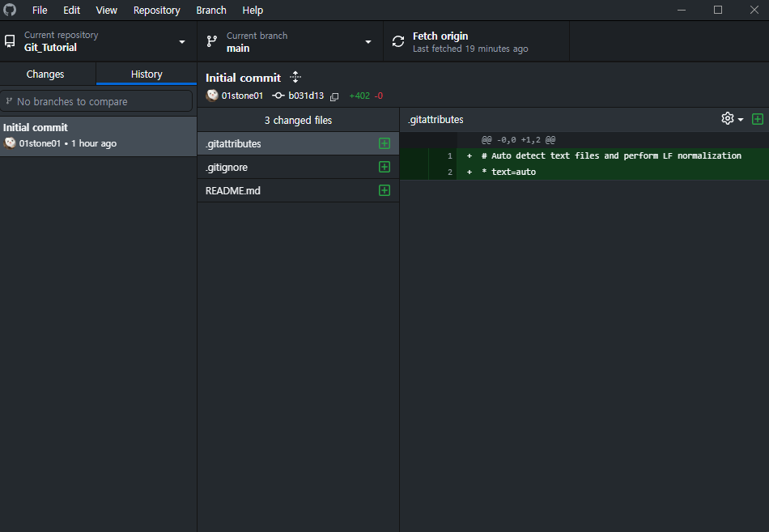
Task: Click the fetch sync arrows icon
Action: [398, 42]
